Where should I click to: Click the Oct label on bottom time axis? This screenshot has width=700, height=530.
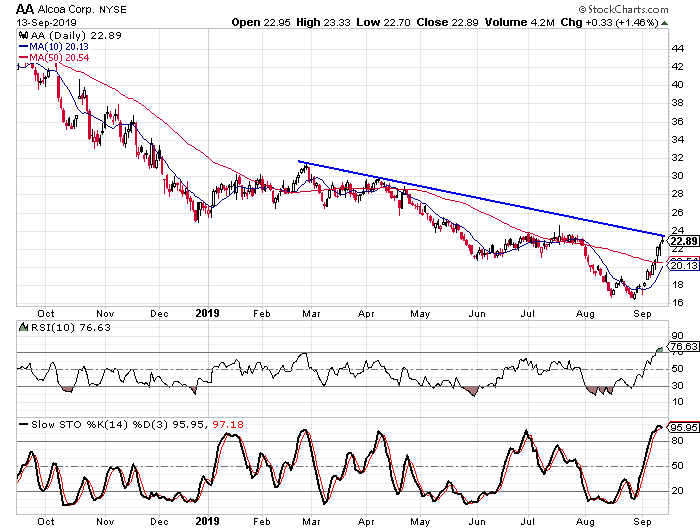point(46,520)
